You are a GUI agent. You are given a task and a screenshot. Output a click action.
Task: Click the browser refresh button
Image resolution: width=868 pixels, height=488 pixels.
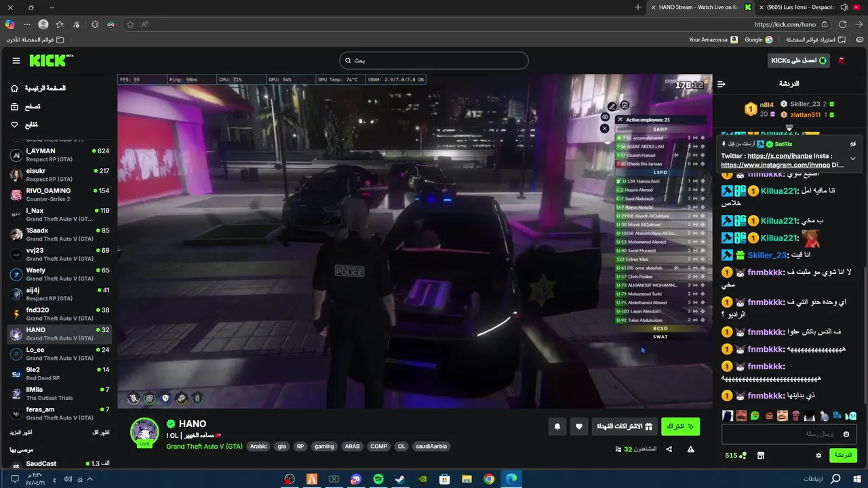point(843,24)
